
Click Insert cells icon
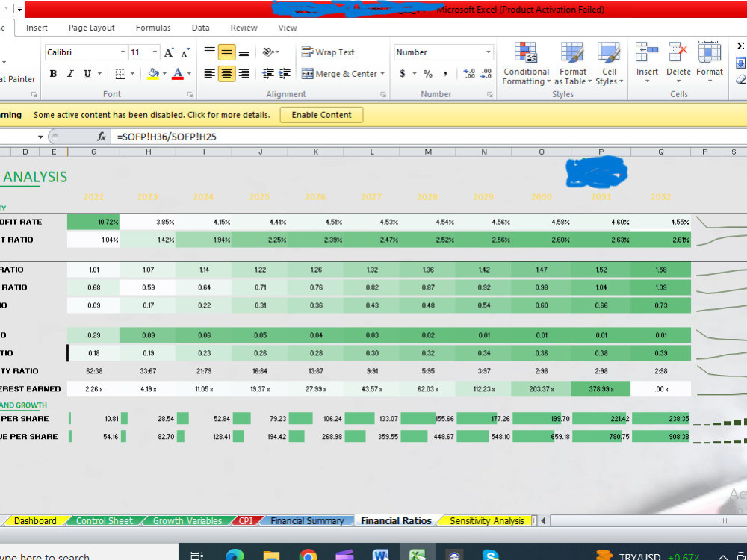(x=646, y=52)
